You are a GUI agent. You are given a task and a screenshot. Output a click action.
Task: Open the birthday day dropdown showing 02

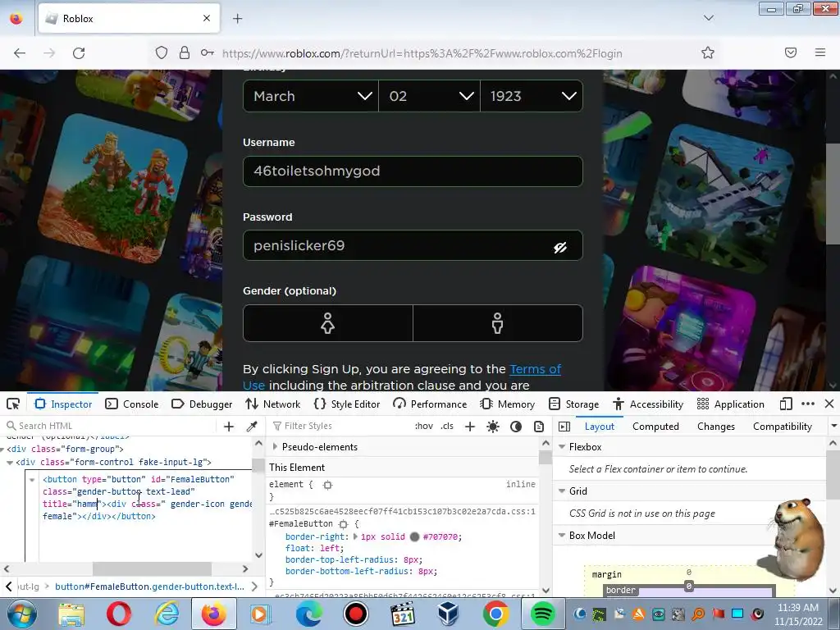(429, 96)
